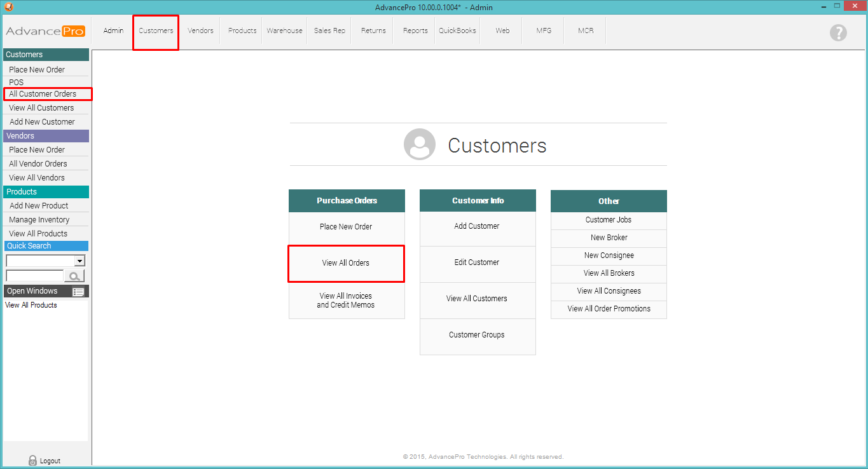
Task: Open Customer Groups
Action: (x=477, y=335)
